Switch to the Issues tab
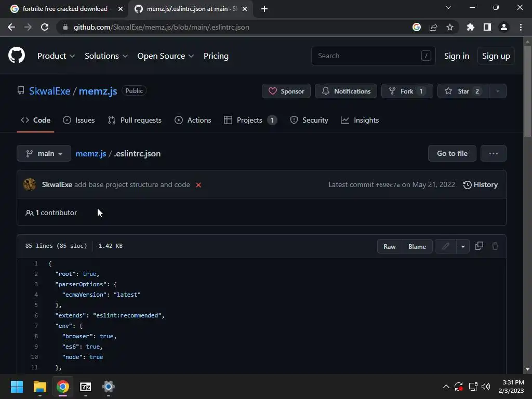The image size is (532, 399). coord(79,120)
